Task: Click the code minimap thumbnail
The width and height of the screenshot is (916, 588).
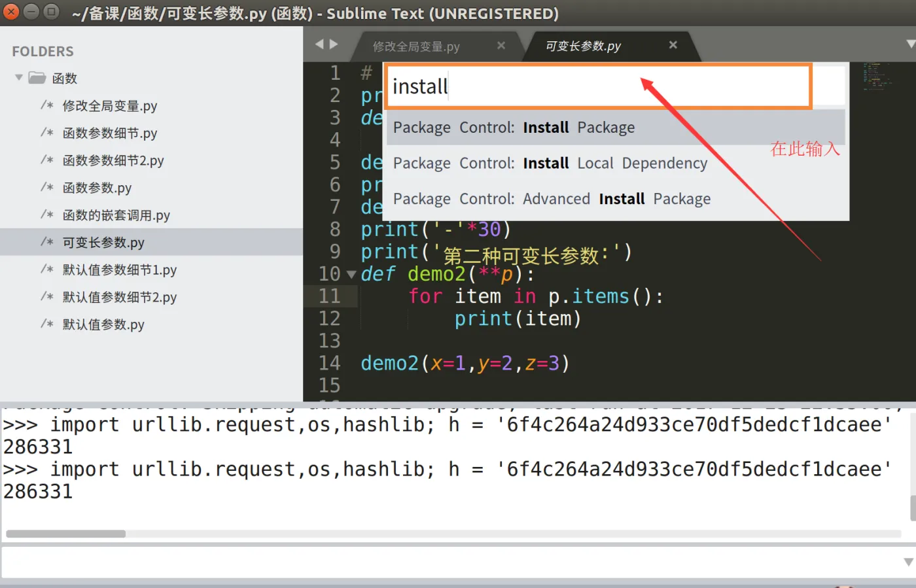Action: pyautogui.click(x=877, y=76)
